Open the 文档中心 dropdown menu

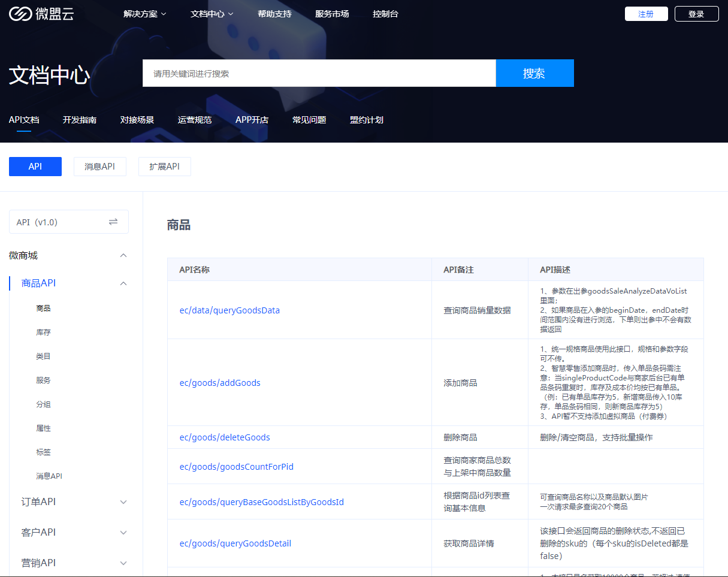212,14
